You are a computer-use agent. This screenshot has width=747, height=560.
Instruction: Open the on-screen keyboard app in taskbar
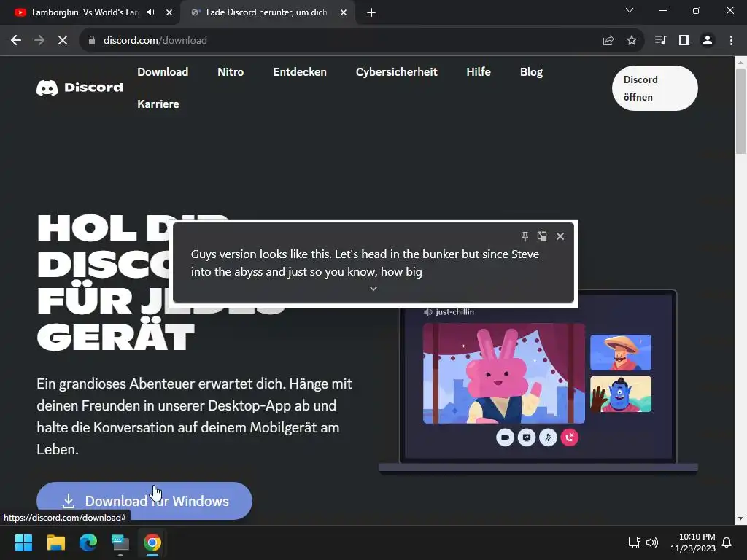pyautogui.click(x=120, y=542)
